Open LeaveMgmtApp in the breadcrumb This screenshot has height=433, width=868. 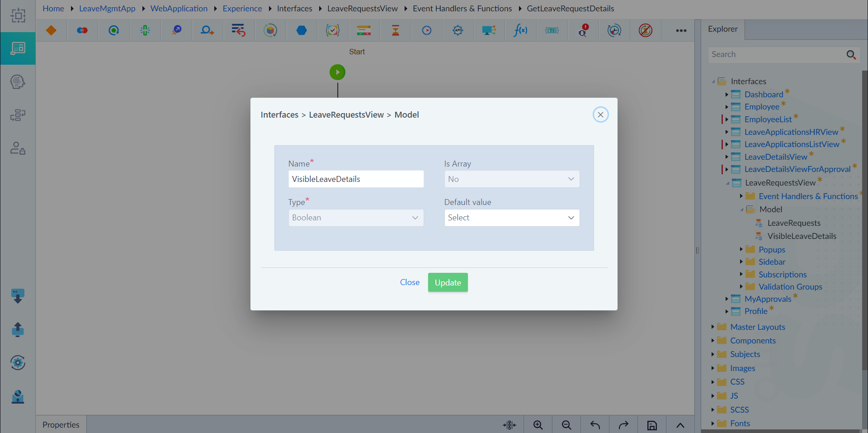tap(107, 9)
